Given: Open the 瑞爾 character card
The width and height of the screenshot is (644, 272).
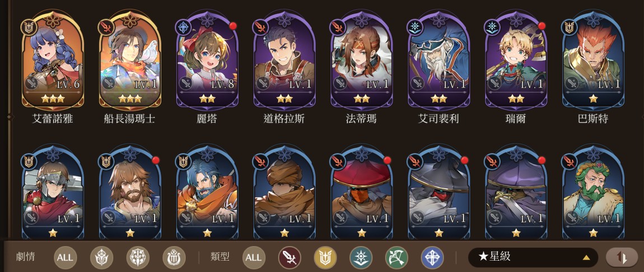Looking at the screenshot, I should pos(516,59).
